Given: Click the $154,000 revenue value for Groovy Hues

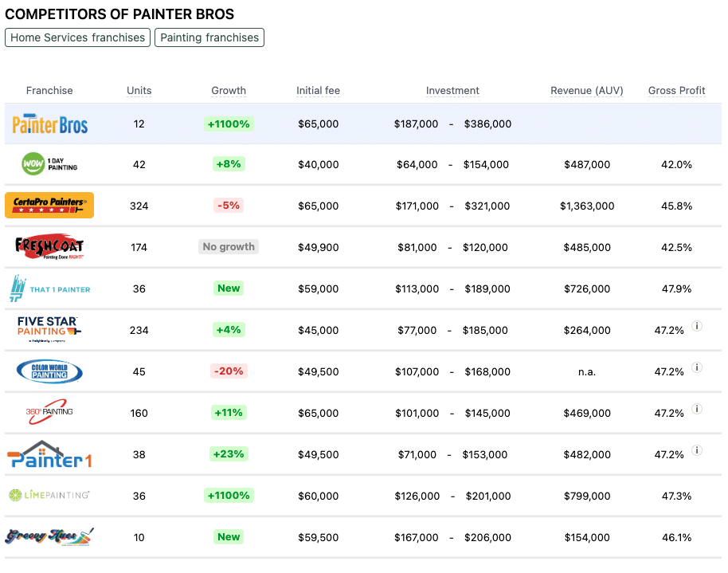Looking at the screenshot, I should [x=587, y=537].
